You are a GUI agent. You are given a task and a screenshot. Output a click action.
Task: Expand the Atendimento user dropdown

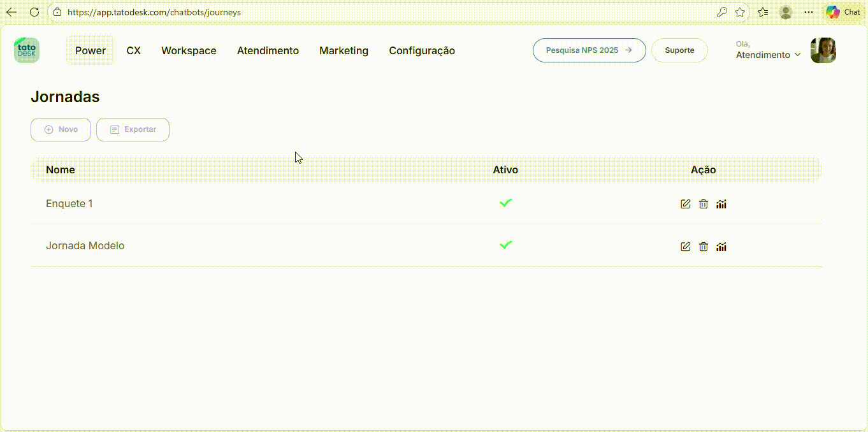[768, 55]
